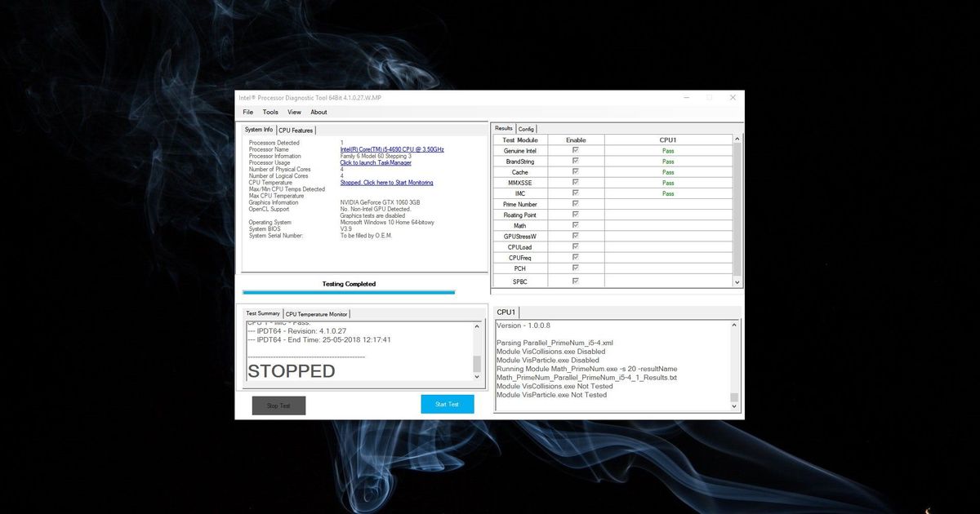Toggle the CPUFreq enable checkbox

(x=576, y=257)
